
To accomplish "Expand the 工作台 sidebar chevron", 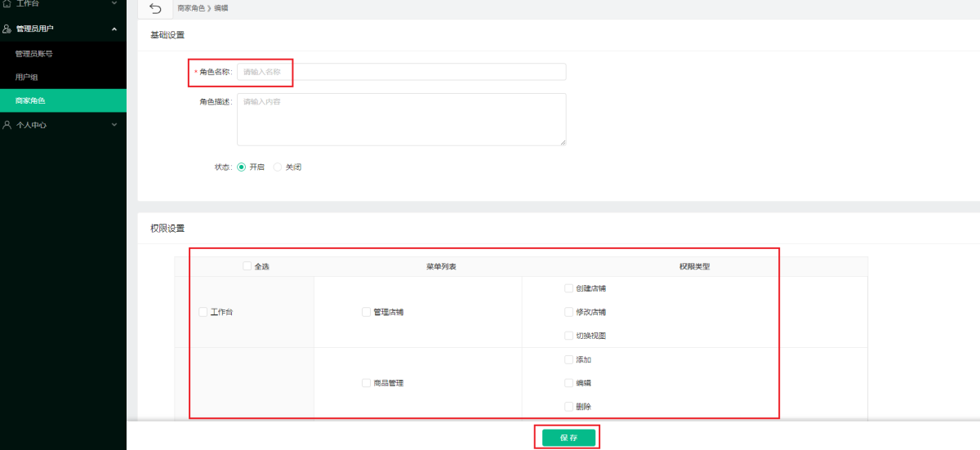I will [114, 4].
